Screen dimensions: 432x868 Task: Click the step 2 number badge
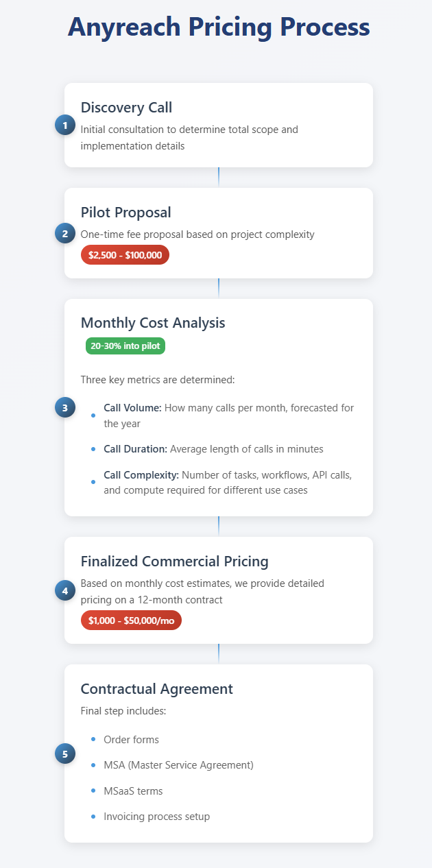tap(64, 233)
